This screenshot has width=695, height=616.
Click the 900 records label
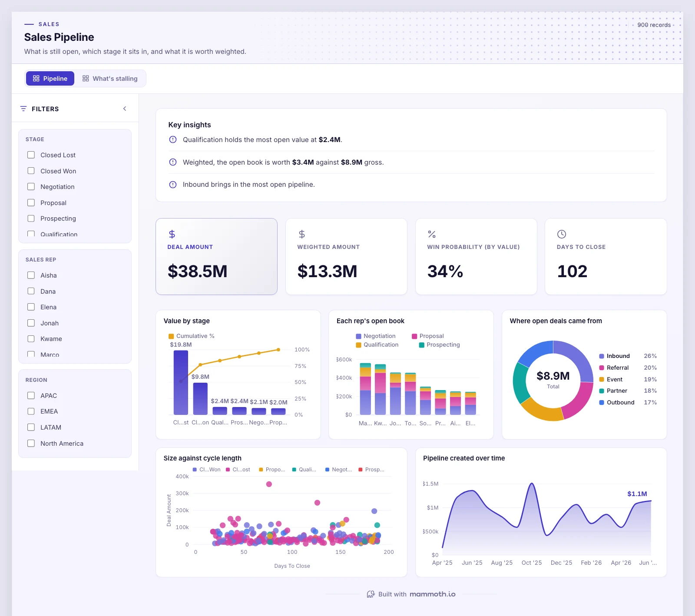[654, 25]
